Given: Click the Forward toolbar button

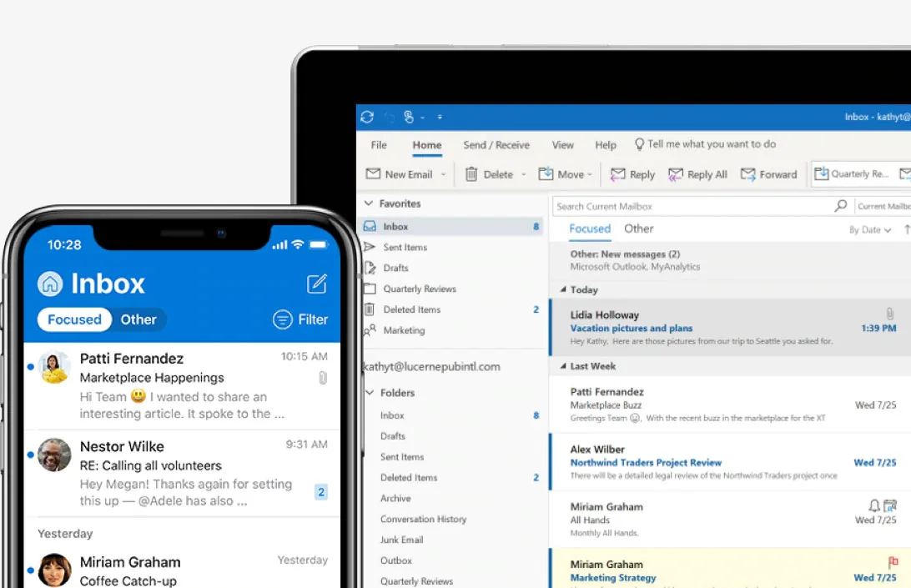Looking at the screenshot, I should click(x=768, y=174).
